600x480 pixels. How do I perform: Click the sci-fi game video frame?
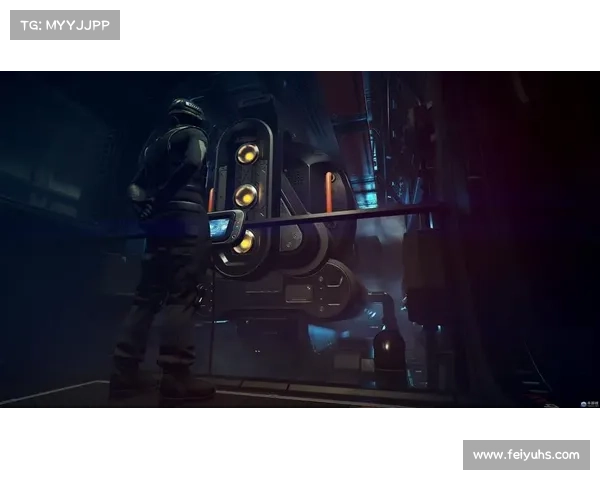(300, 239)
